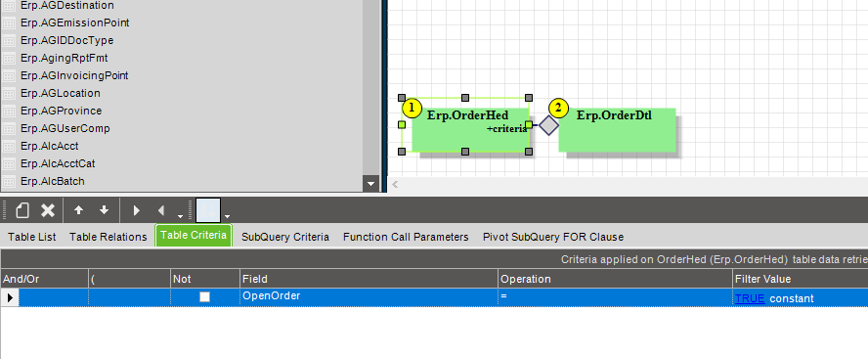Click table icon beside Erp.AGInvoicingPoint
The height and width of the screenshot is (359, 868).
tap(8, 76)
